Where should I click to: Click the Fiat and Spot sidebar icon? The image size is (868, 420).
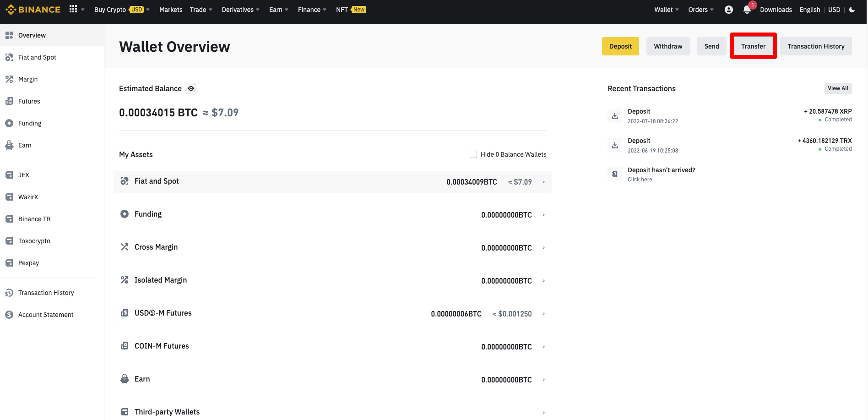tap(9, 57)
